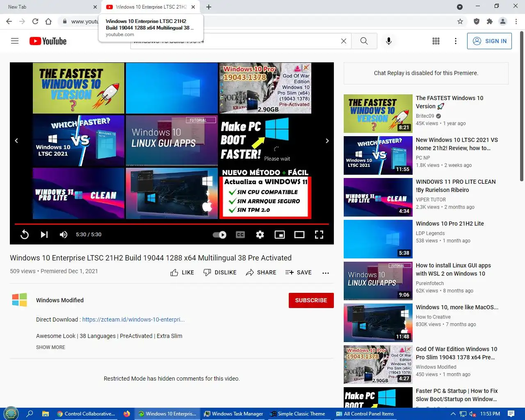Open the Windows Modified channel avatar

pos(20,300)
